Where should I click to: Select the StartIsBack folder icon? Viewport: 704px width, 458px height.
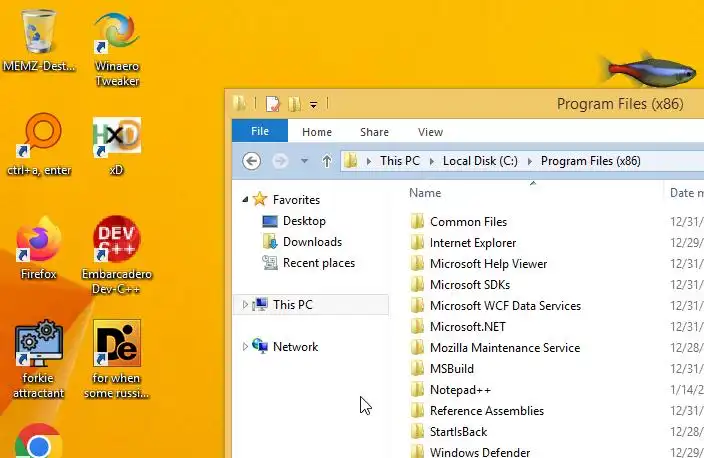point(417,432)
